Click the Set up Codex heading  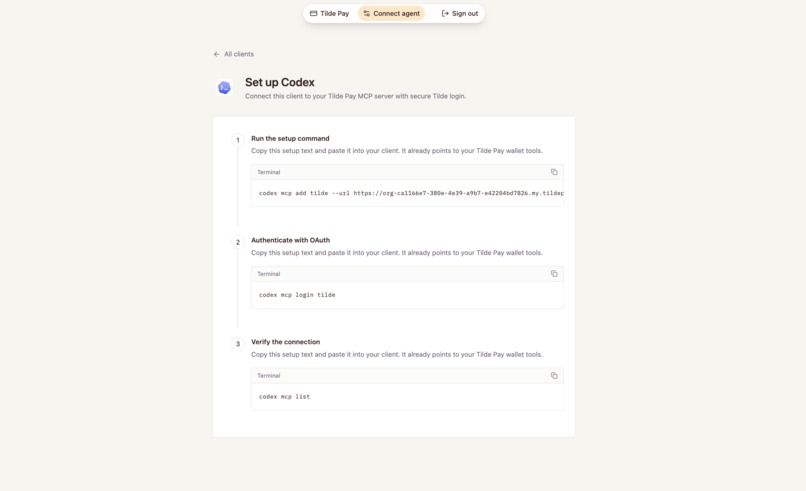click(x=280, y=82)
